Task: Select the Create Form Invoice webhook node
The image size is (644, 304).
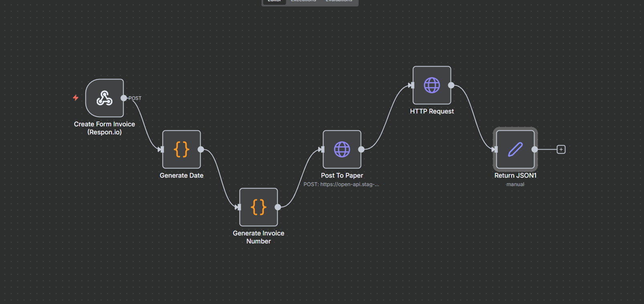Action: tap(104, 98)
